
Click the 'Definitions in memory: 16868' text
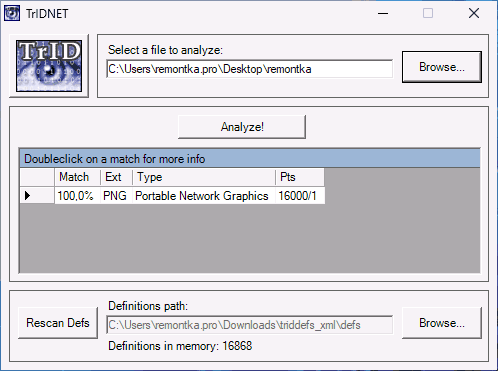click(x=180, y=346)
